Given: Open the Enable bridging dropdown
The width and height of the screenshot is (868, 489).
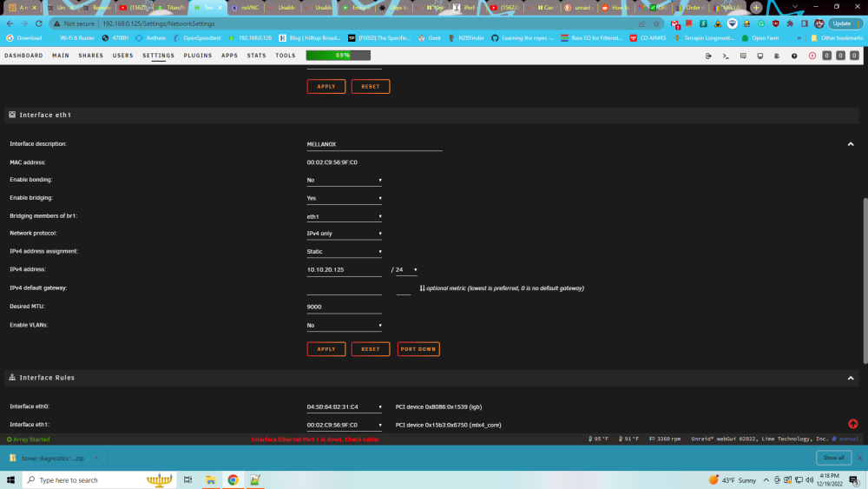Looking at the screenshot, I should pos(345,198).
